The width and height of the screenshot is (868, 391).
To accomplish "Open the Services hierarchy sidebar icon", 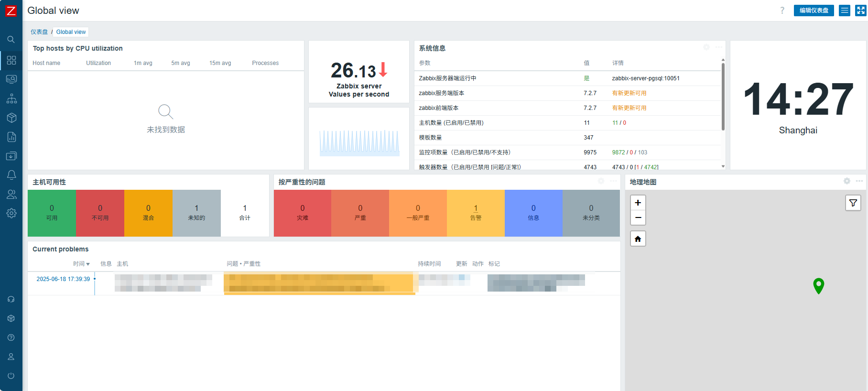I will point(11,98).
